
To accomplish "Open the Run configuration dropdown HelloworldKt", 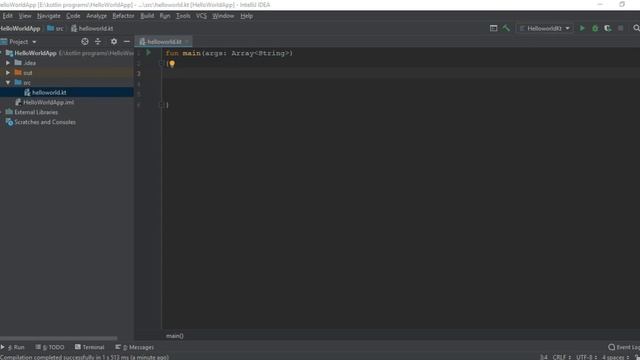I will pyautogui.click(x=545, y=28).
